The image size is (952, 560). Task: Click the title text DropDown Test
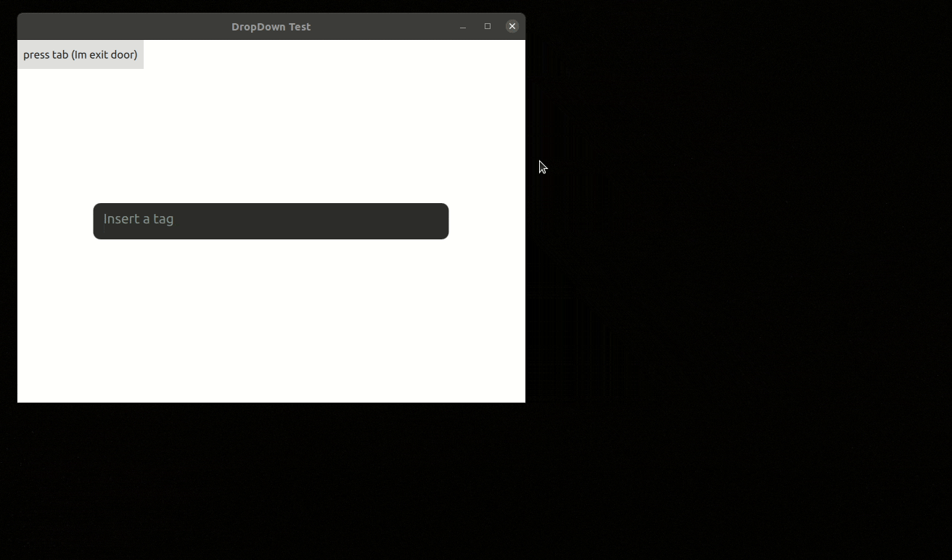point(271,26)
